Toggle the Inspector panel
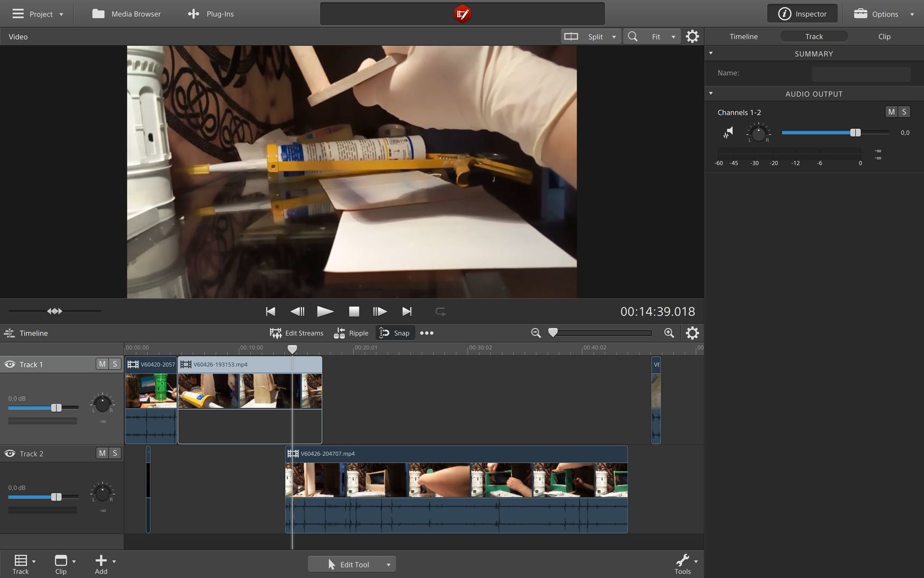 802,14
